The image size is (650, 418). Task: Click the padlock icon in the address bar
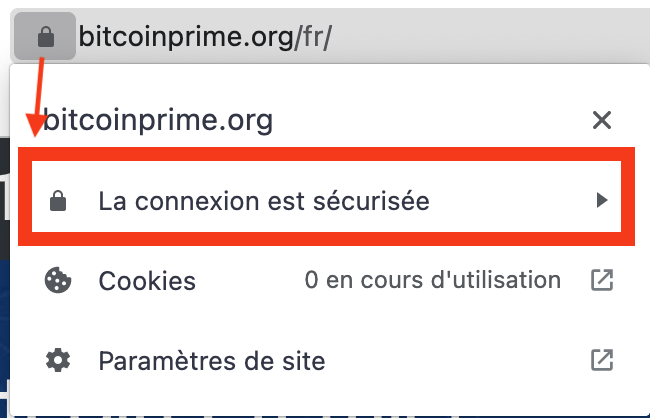(x=46, y=36)
